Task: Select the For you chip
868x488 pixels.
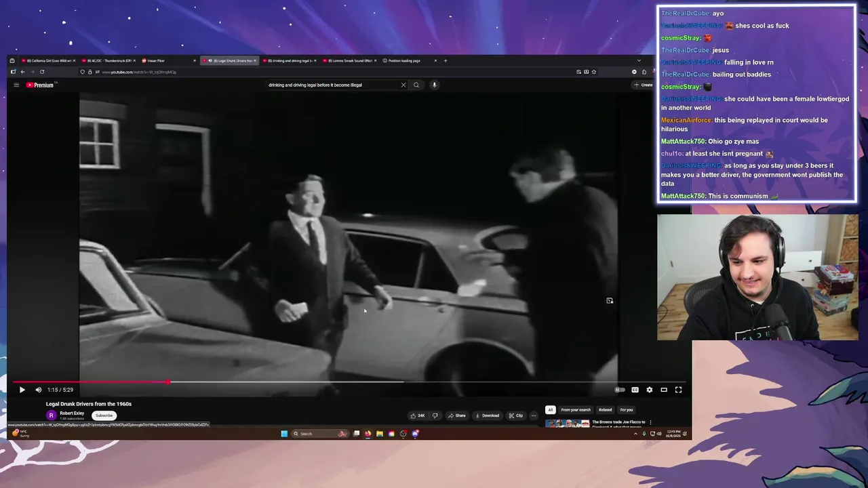Action: coord(627,409)
